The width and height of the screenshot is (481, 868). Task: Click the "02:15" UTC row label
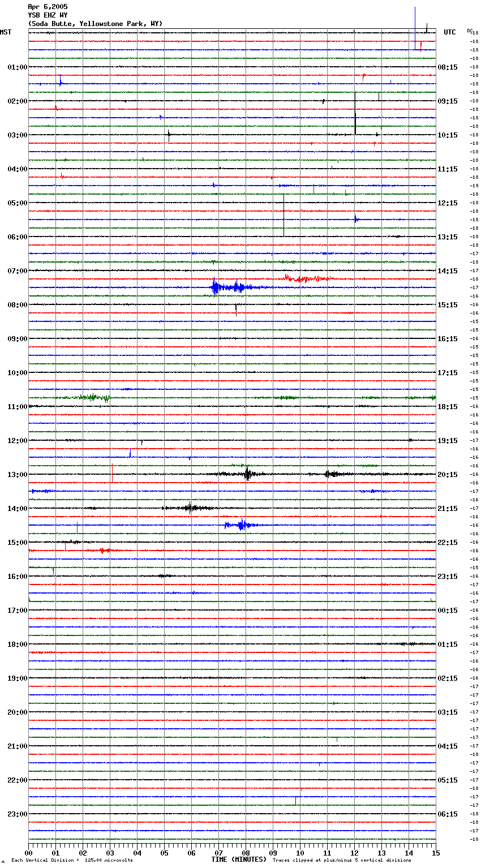(448, 678)
